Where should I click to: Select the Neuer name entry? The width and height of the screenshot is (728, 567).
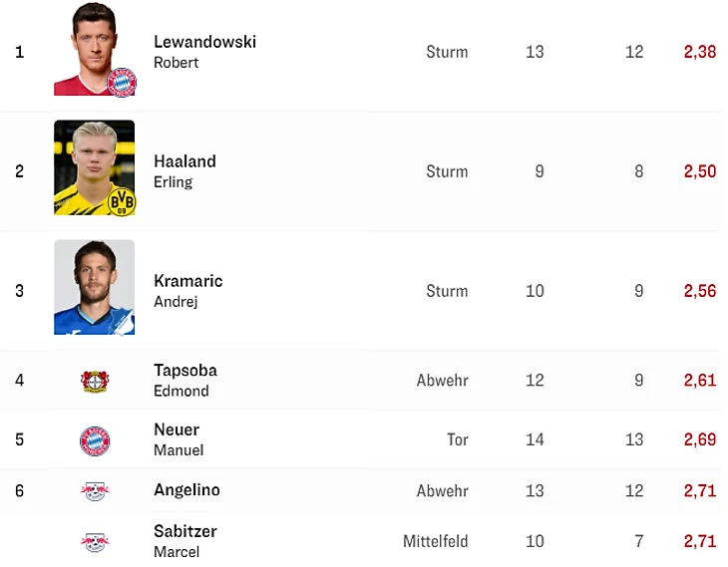[177, 430]
